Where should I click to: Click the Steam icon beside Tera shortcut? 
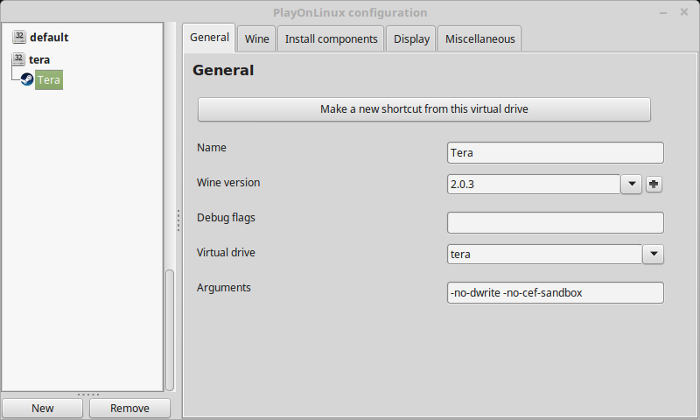[27, 79]
